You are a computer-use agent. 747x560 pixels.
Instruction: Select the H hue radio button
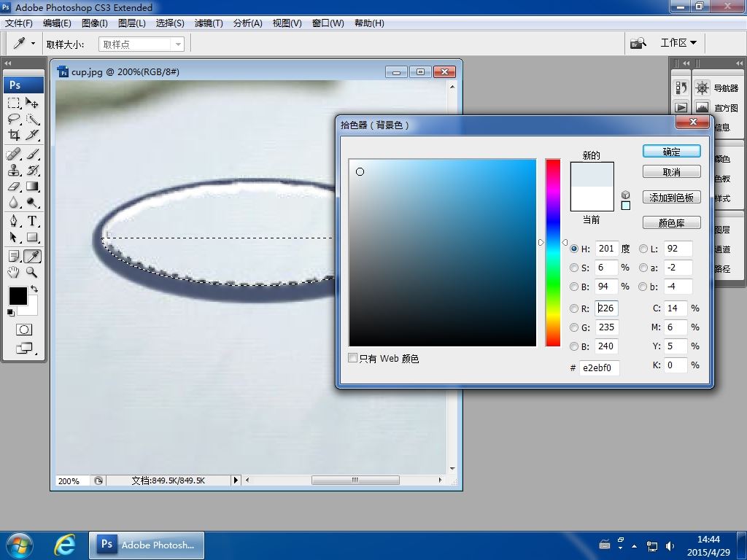click(574, 249)
